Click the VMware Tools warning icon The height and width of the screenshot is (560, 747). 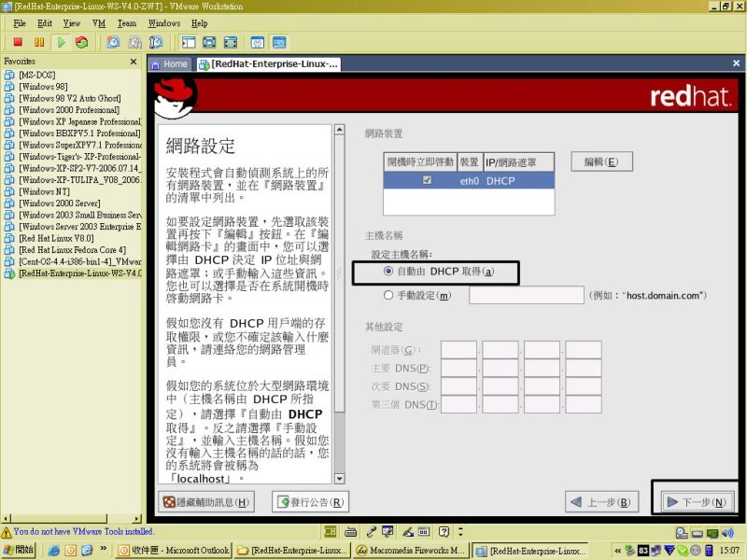tap(7, 532)
